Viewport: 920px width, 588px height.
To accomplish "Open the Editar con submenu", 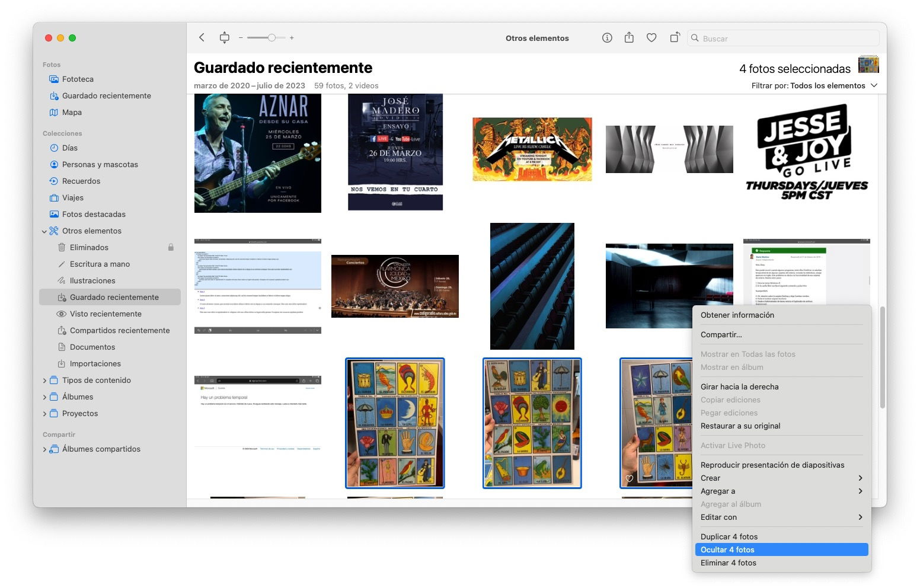I will 781,517.
